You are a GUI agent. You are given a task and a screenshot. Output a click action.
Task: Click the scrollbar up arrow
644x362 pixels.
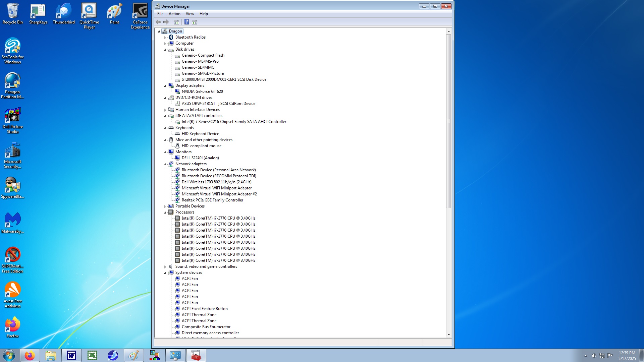pyautogui.click(x=449, y=31)
